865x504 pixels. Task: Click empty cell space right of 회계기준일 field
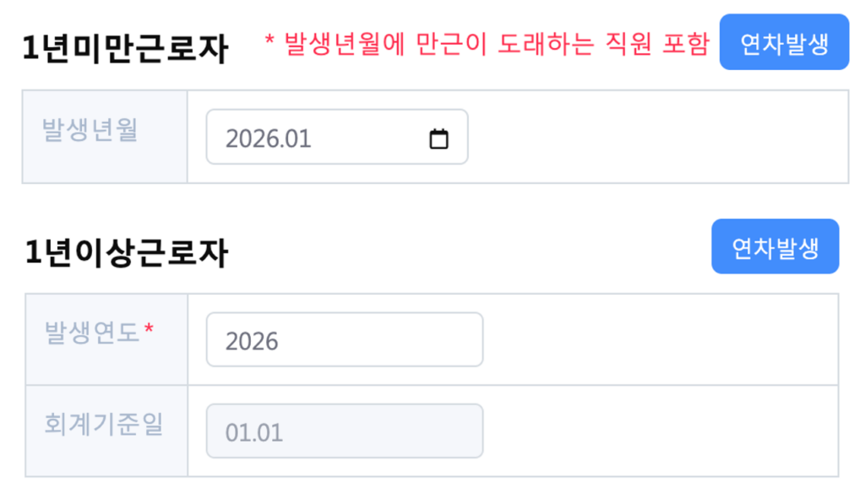[659, 431]
